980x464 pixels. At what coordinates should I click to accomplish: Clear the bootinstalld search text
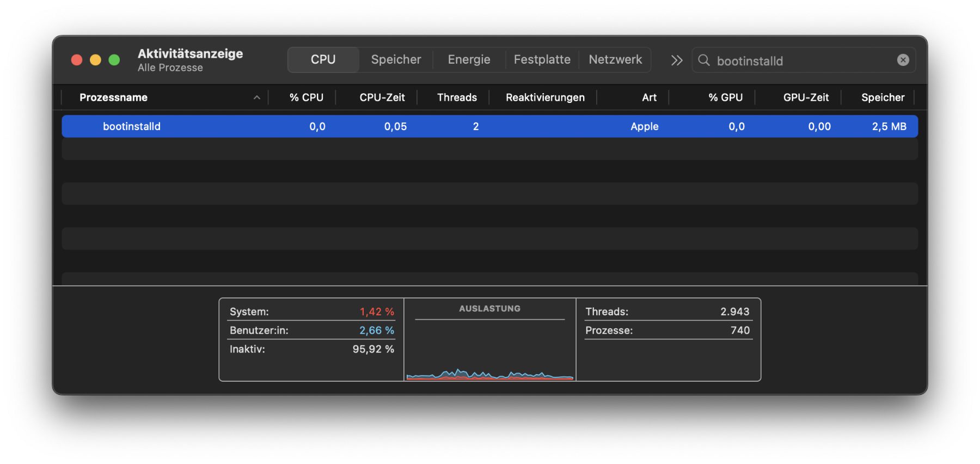(903, 60)
